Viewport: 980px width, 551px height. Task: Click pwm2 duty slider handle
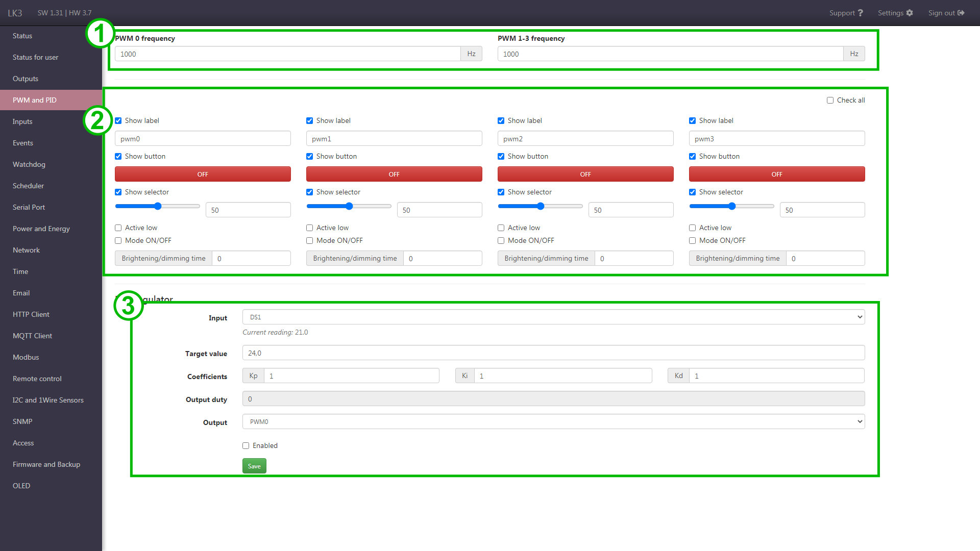click(541, 206)
